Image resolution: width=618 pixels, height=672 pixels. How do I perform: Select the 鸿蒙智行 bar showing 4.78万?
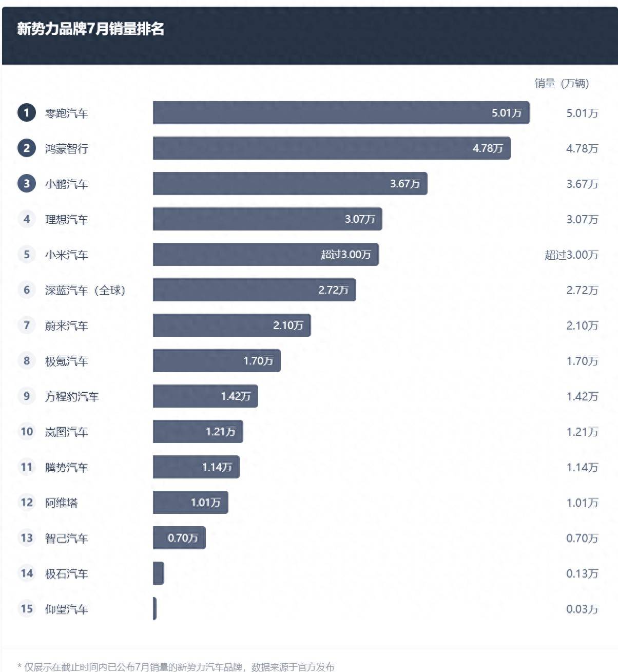coord(332,148)
